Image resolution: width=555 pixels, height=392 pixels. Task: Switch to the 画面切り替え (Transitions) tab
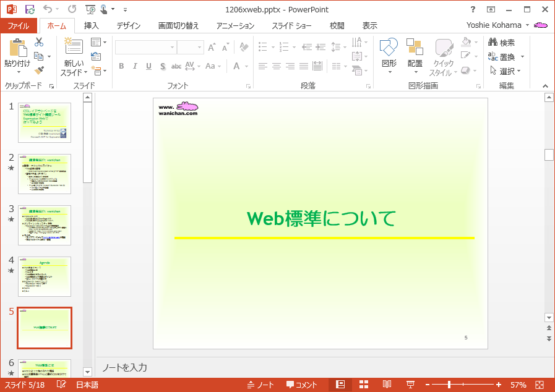tap(178, 25)
